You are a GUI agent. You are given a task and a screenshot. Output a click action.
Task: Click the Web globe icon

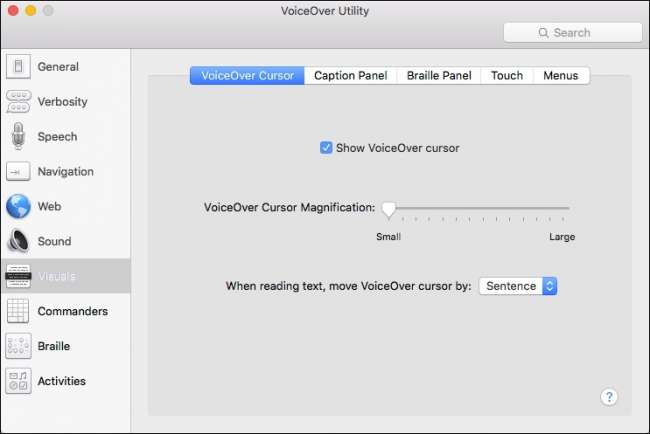[18, 207]
